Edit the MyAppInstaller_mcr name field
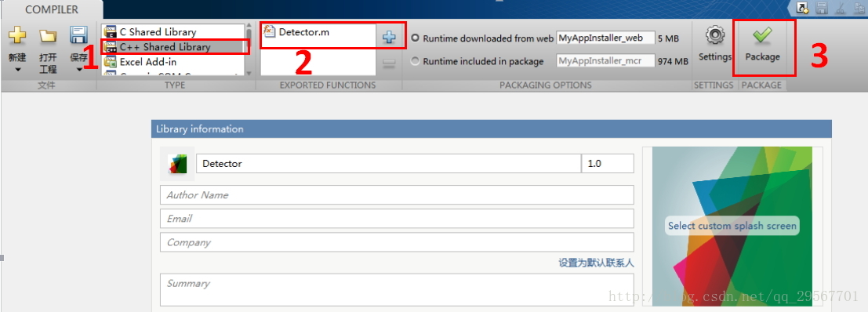Viewport: 868px width, 312px height. (x=605, y=61)
